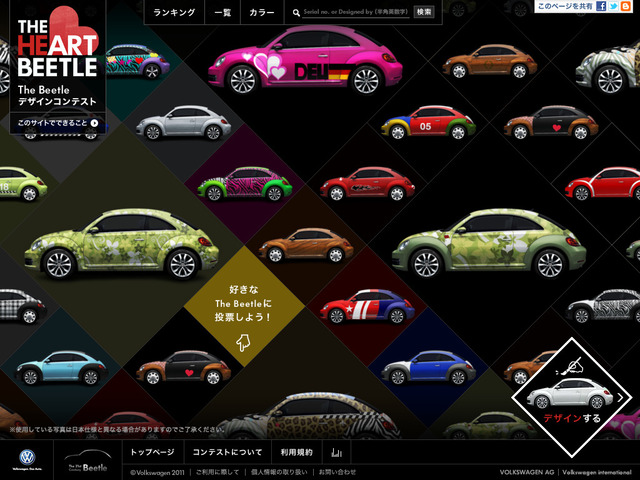Select the American flag stars and stripes Beetle
The height and width of the screenshot is (480, 640).
pyautogui.click(x=367, y=307)
